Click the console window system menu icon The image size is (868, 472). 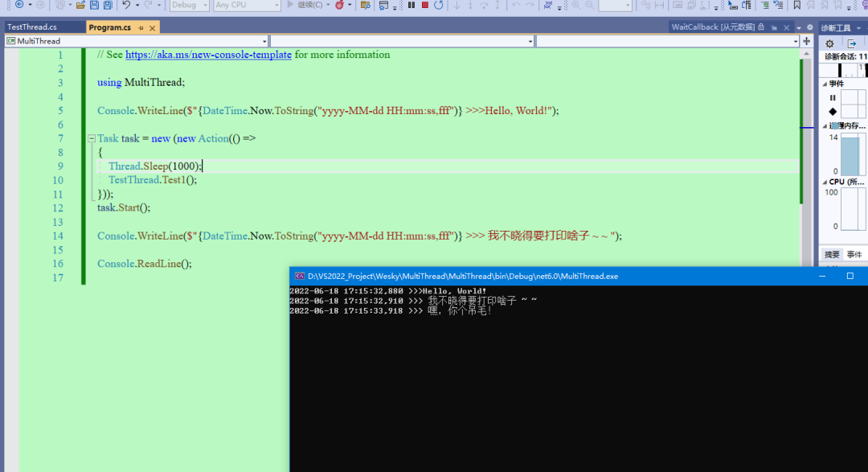pos(300,276)
